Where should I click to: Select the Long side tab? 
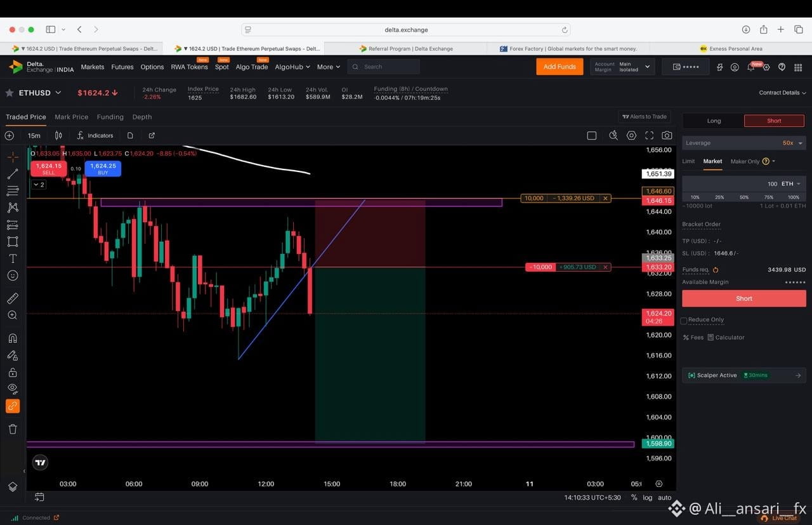tap(714, 121)
